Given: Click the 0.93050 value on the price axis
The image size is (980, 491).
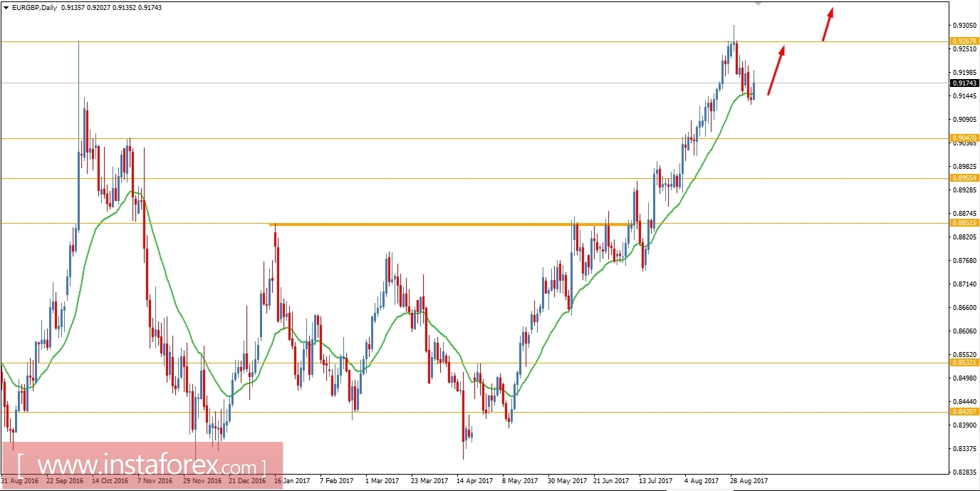Looking at the screenshot, I should point(963,24).
